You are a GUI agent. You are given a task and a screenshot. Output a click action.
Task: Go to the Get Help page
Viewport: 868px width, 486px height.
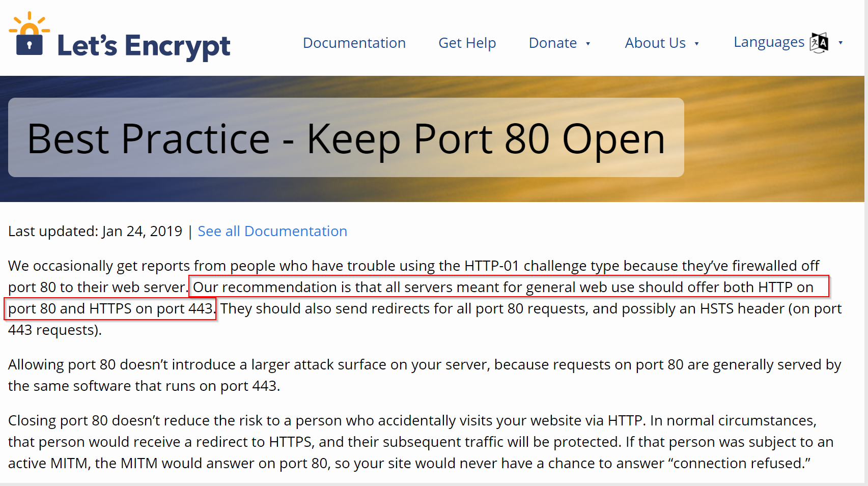467,43
